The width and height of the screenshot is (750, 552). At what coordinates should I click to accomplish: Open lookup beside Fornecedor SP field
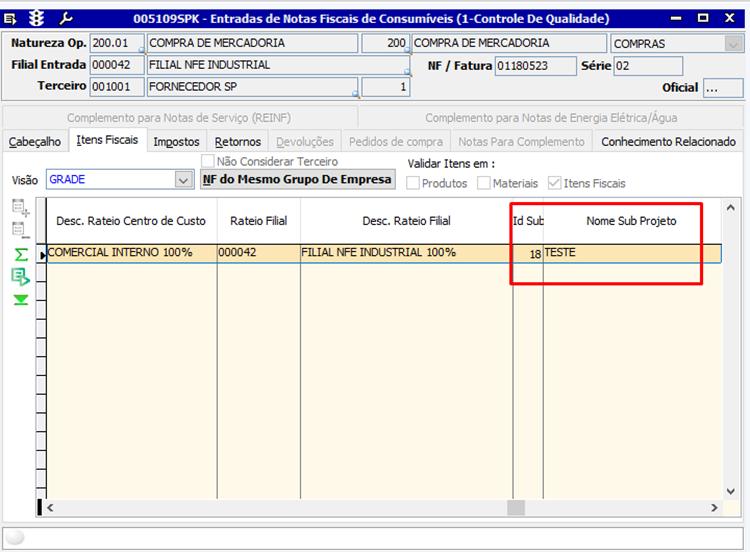click(x=355, y=94)
